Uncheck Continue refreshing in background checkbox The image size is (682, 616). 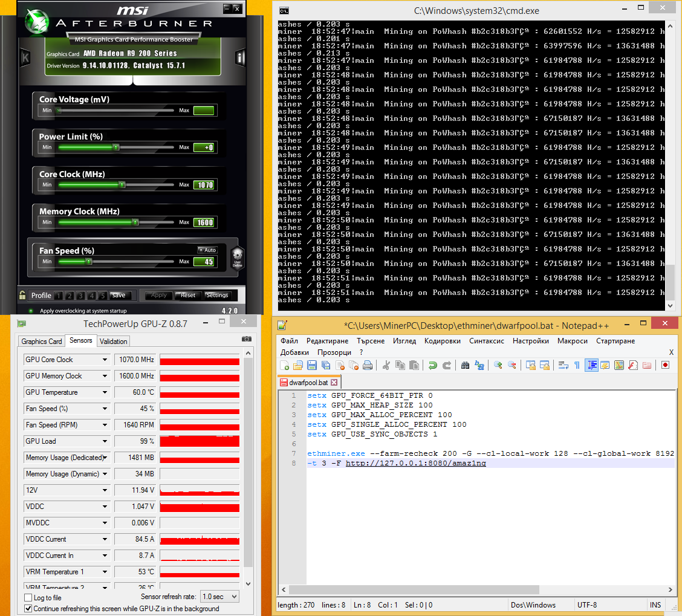click(28, 609)
